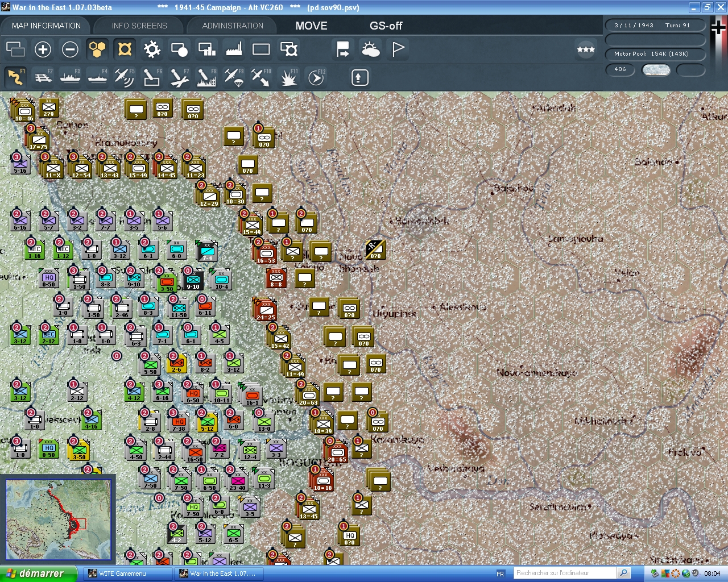Select the F4 amphibious transport mode icon
Screen dimensions: 728x582
pos(97,77)
